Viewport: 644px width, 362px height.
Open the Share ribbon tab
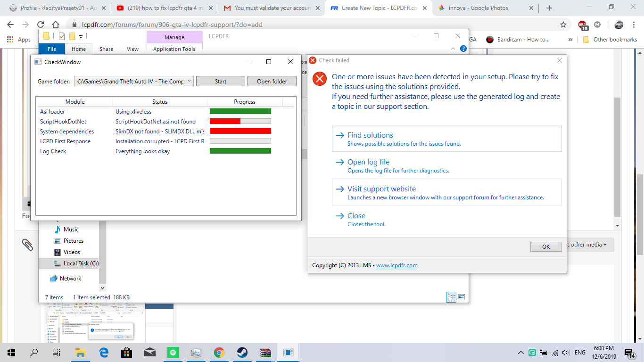tap(106, 49)
